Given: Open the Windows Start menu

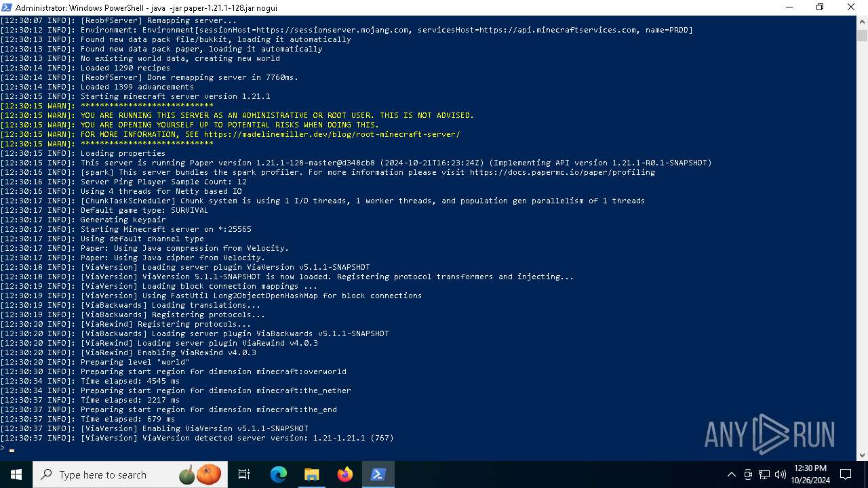Looking at the screenshot, I should click(16, 474).
